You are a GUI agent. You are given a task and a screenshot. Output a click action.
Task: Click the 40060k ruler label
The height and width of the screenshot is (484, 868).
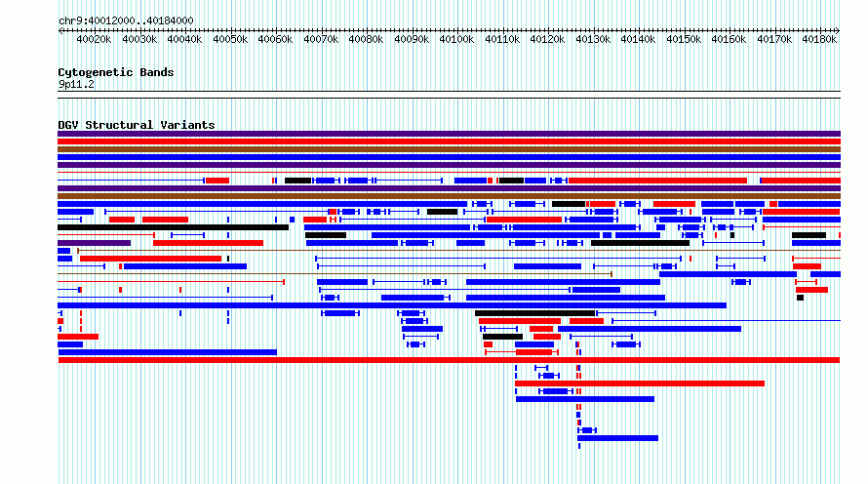(x=276, y=39)
